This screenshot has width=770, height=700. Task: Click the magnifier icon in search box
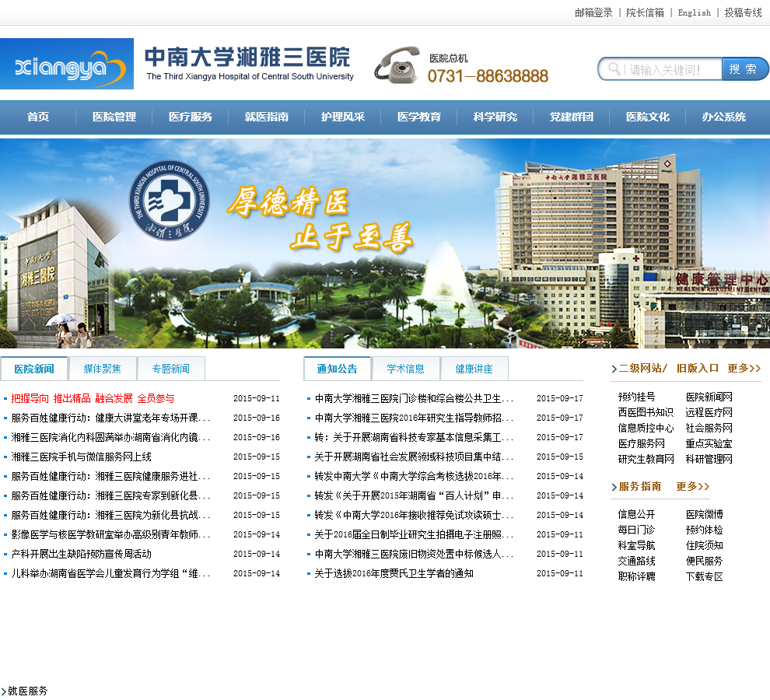(614, 68)
